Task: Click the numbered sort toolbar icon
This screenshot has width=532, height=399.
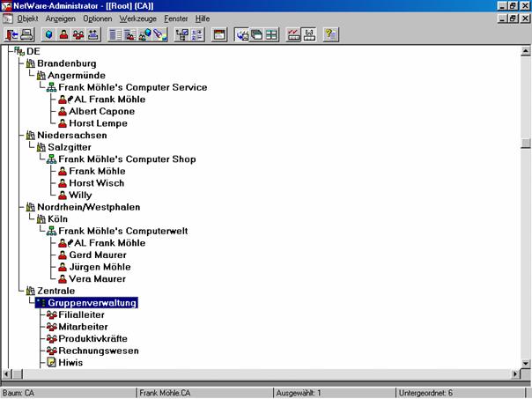Action: 196,34
